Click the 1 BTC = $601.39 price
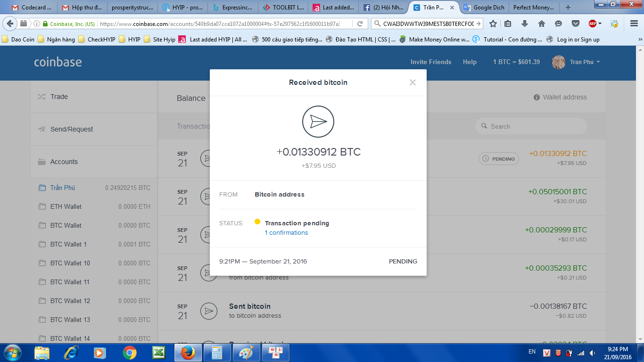Image resolution: width=644 pixels, height=362 pixels. click(x=516, y=62)
